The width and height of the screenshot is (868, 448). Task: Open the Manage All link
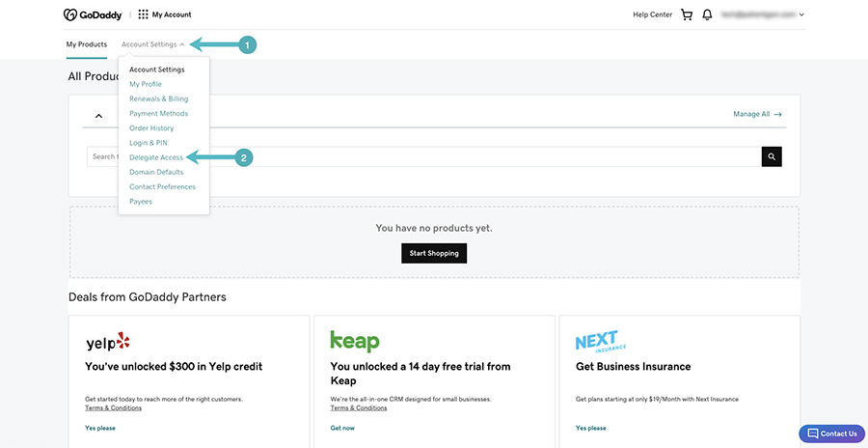[757, 114]
